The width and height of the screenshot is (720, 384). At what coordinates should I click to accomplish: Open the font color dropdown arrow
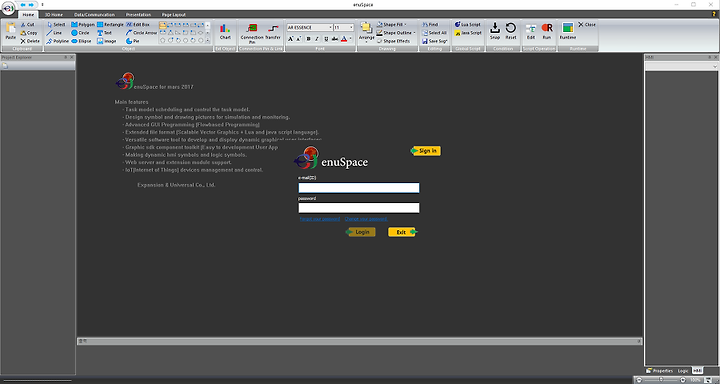(351, 39)
